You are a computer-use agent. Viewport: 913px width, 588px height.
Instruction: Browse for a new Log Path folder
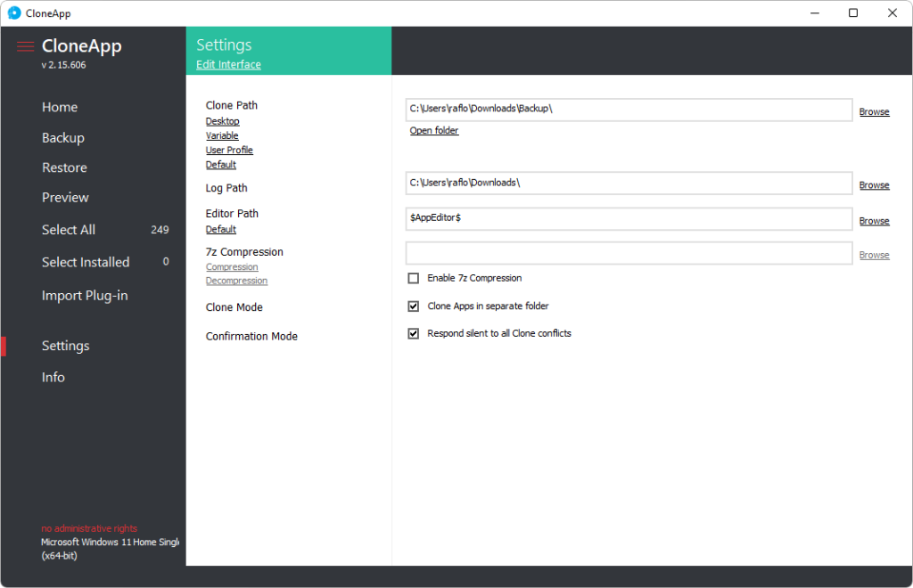pos(874,184)
